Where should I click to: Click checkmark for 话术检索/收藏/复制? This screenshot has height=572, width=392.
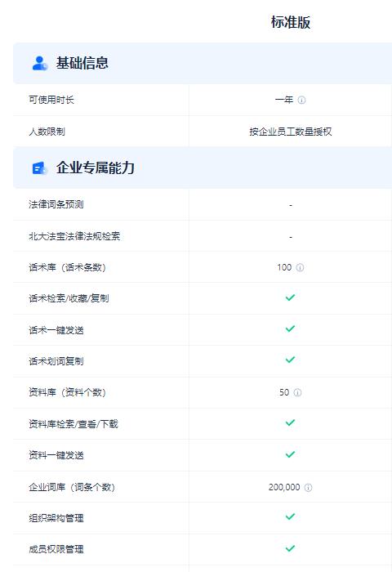point(290,297)
